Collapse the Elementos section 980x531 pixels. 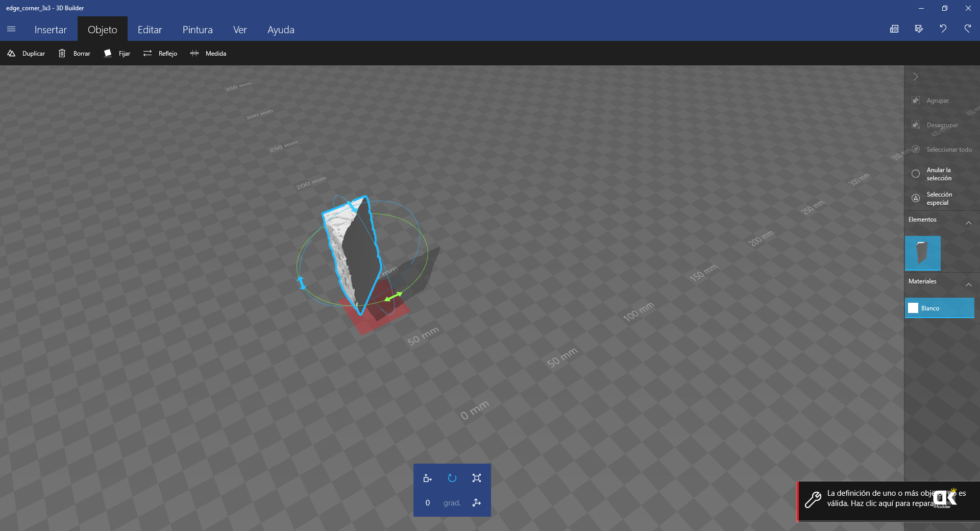coord(969,223)
